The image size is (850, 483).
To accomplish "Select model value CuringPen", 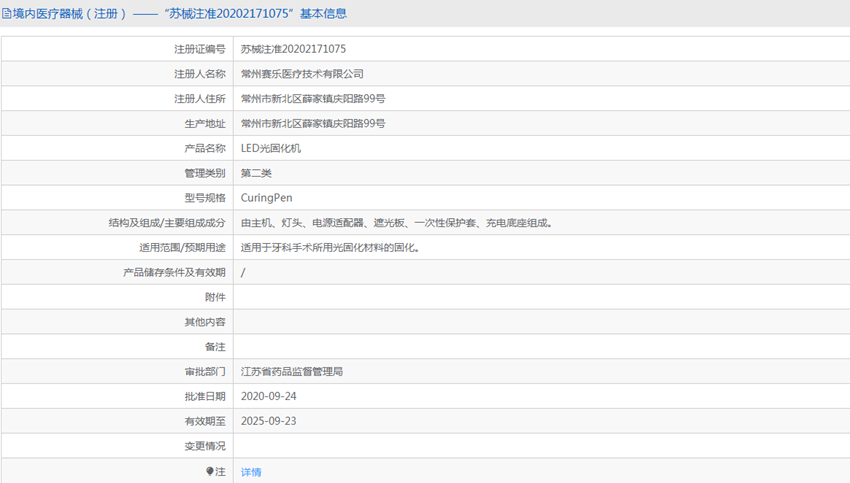I will [x=266, y=198].
